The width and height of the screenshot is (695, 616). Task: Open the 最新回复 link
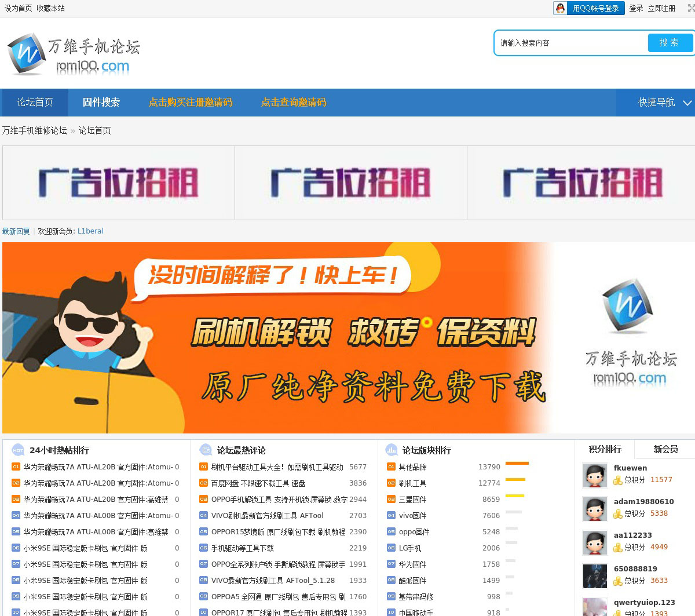[16, 231]
